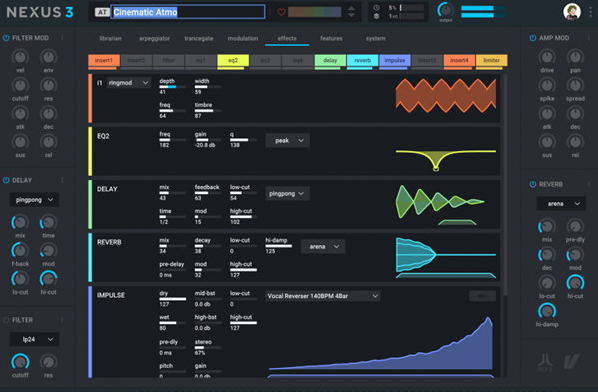Turn the Filter Mod res knob
This screenshot has width=598, height=392.
point(48,85)
